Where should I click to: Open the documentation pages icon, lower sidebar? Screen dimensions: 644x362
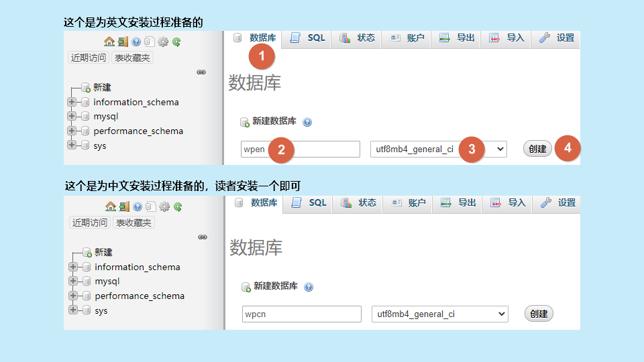click(151, 206)
